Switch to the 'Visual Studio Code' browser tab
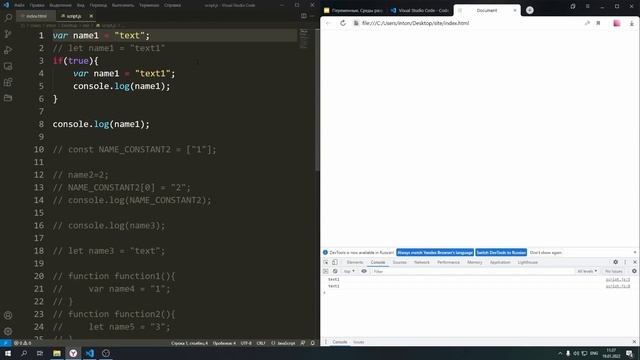The height and width of the screenshot is (360, 640). 420,10
